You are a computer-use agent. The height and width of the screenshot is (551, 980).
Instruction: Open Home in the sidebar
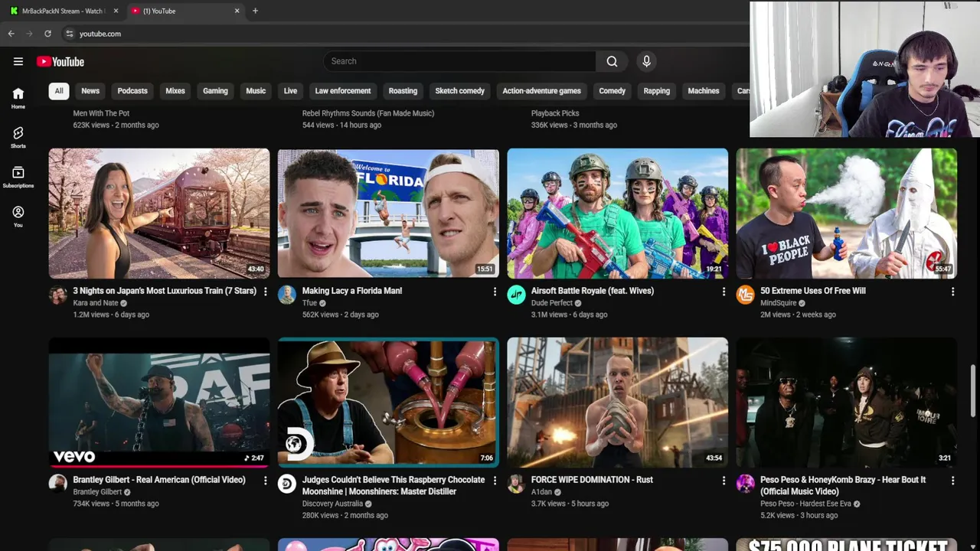tap(18, 98)
